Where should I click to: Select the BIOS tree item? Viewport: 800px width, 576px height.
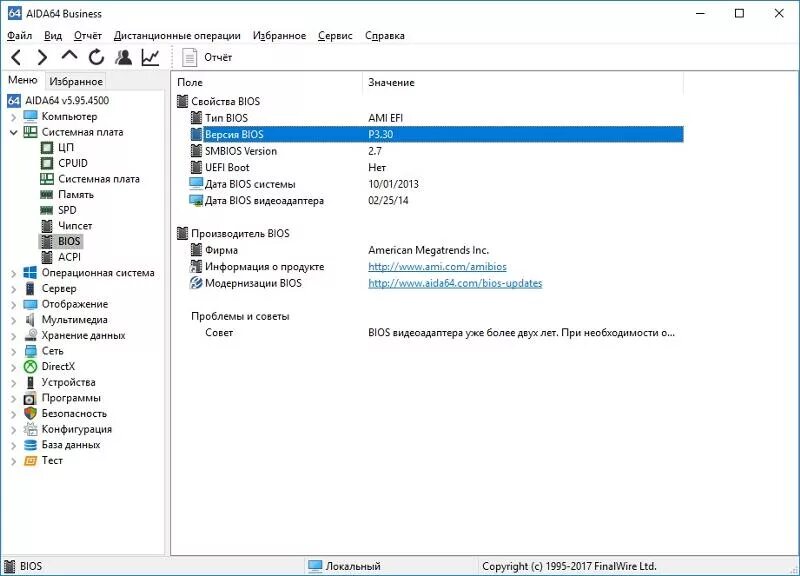69,241
